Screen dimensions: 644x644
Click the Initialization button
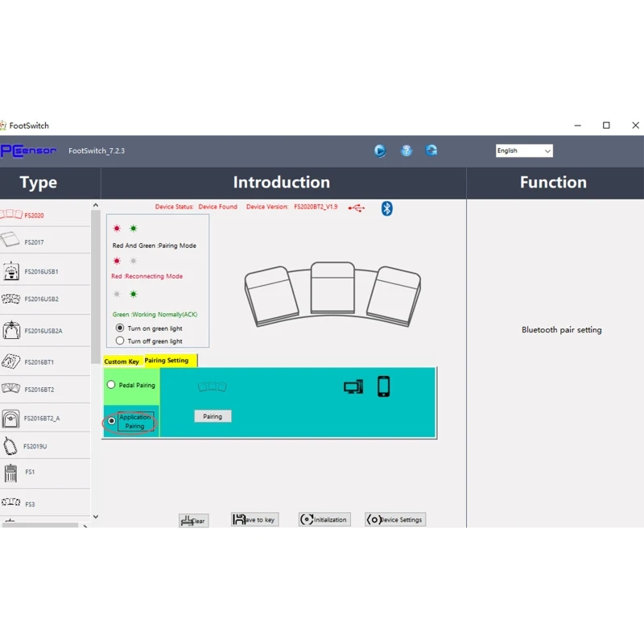[x=324, y=519]
